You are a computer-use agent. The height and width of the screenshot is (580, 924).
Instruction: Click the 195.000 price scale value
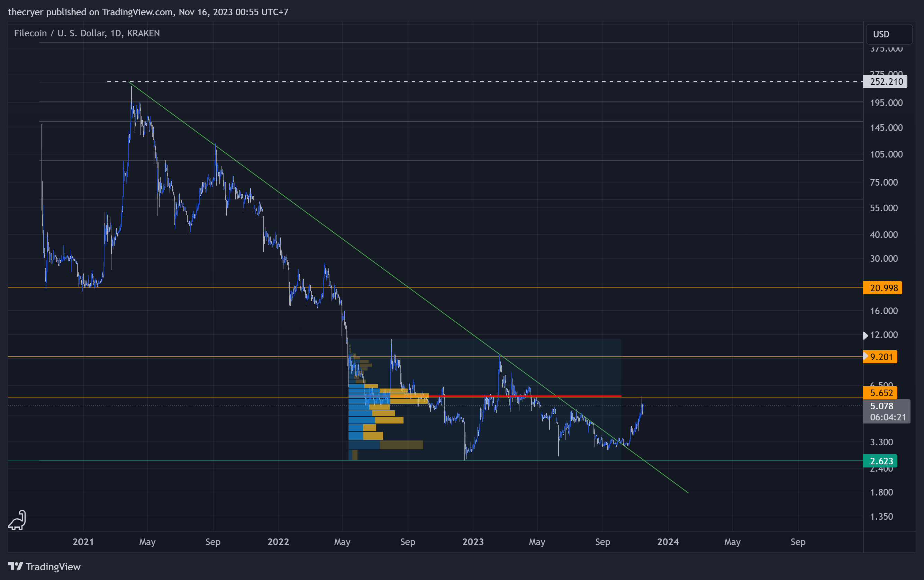(886, 103)
